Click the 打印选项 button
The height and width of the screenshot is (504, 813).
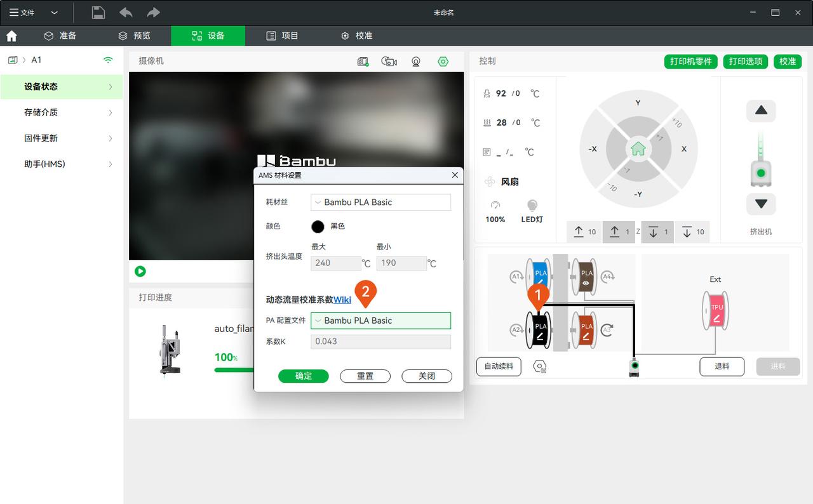(746, 62)
